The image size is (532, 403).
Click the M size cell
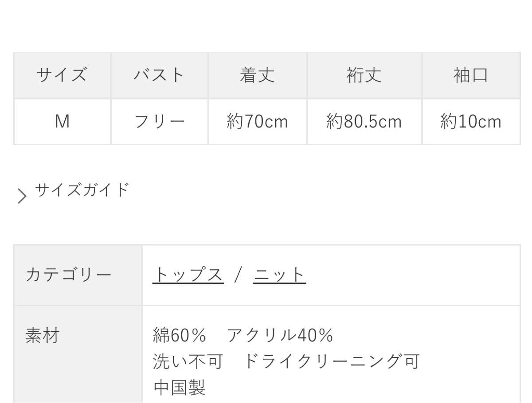(x=62, y=121)
